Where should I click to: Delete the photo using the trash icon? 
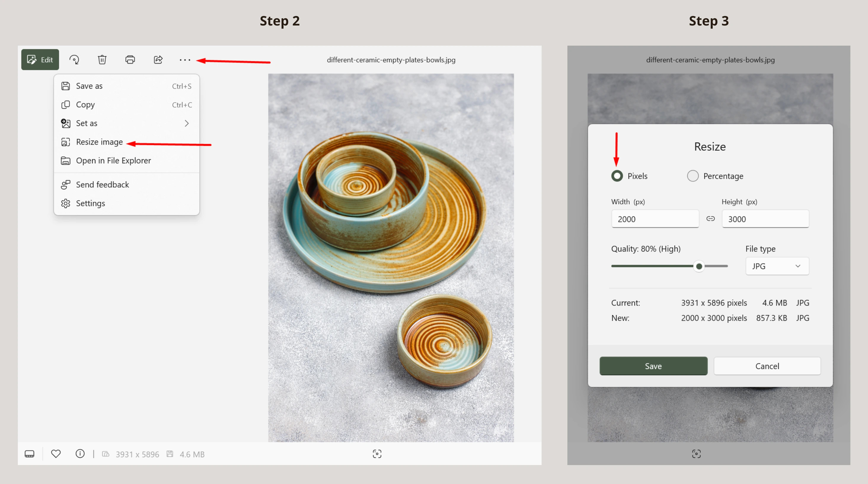click(102, 60)
